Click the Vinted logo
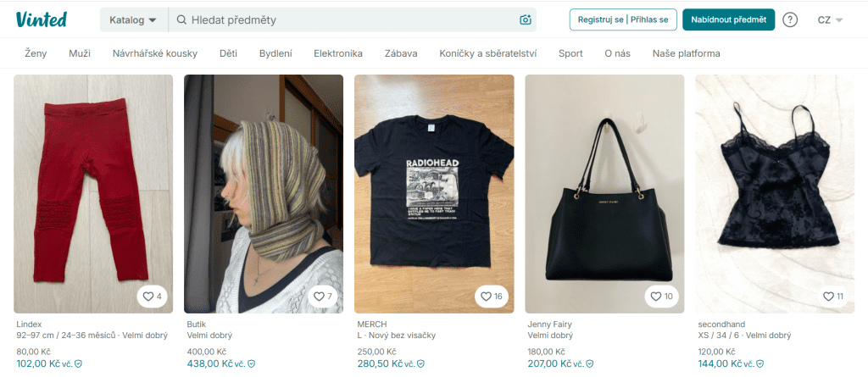Screen dimensions: 868x377 point(41,19)
